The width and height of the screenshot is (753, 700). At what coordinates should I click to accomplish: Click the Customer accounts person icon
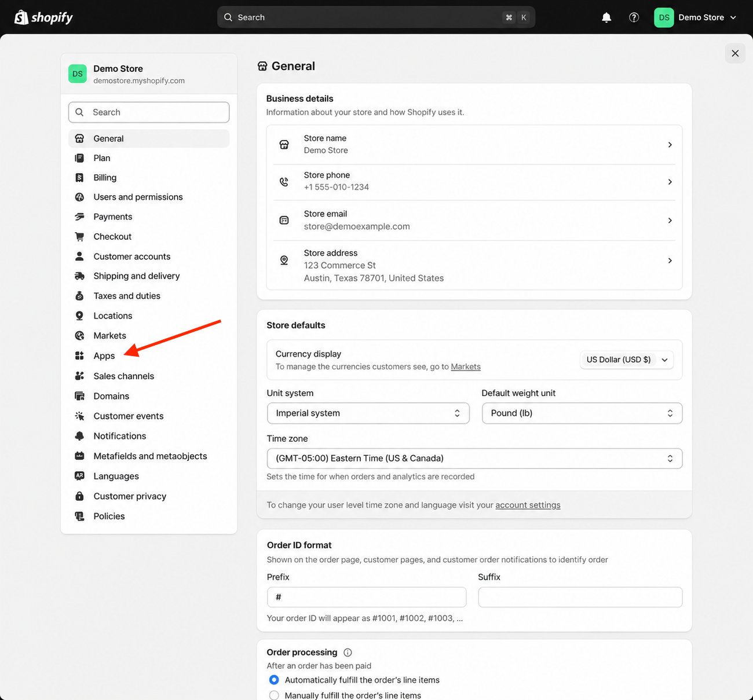click(79, 256)
